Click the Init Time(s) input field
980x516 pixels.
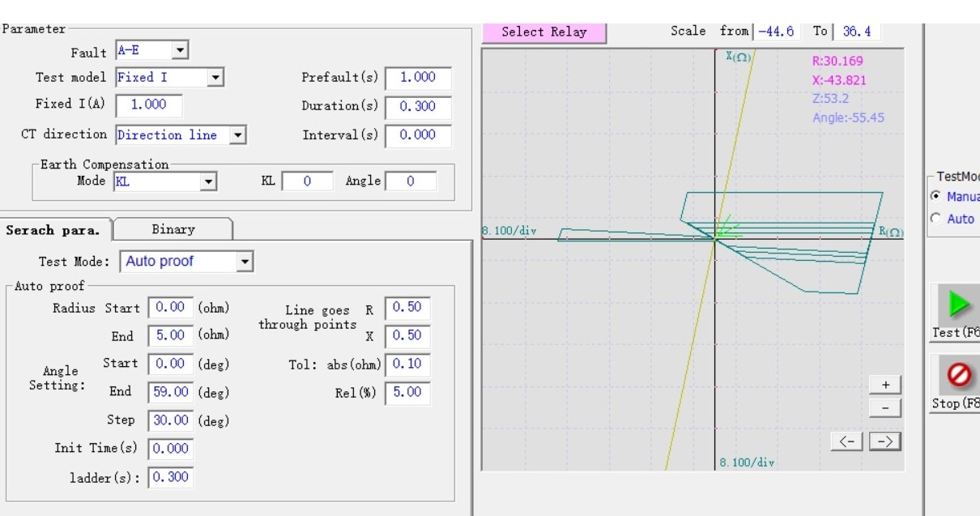(171, 449)
